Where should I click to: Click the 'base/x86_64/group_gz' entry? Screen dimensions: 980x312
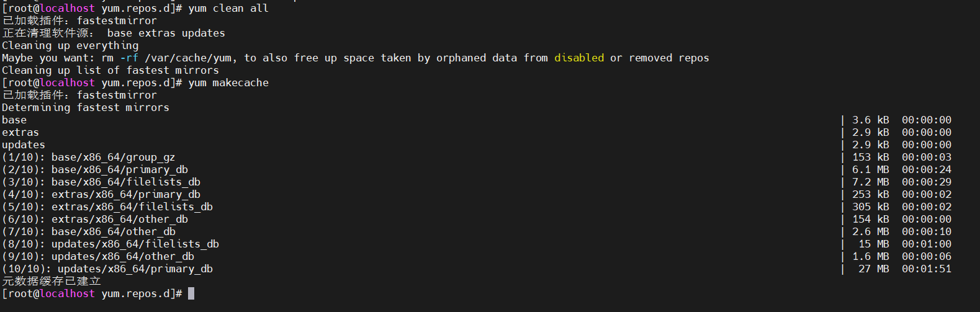[113, 157]
